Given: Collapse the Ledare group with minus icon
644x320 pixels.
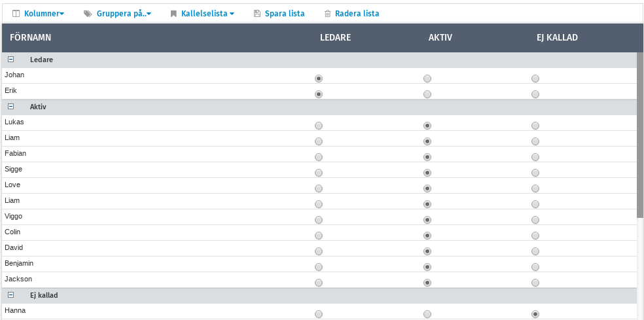Looking at the screenshot, I should pyautogui.click(x=11, y=60).
